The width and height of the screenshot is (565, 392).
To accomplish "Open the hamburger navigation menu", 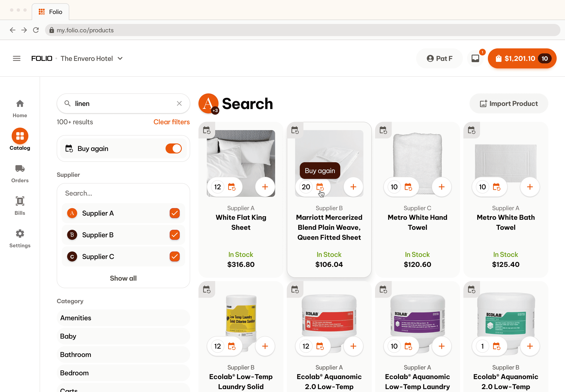I will pos(17,58).
